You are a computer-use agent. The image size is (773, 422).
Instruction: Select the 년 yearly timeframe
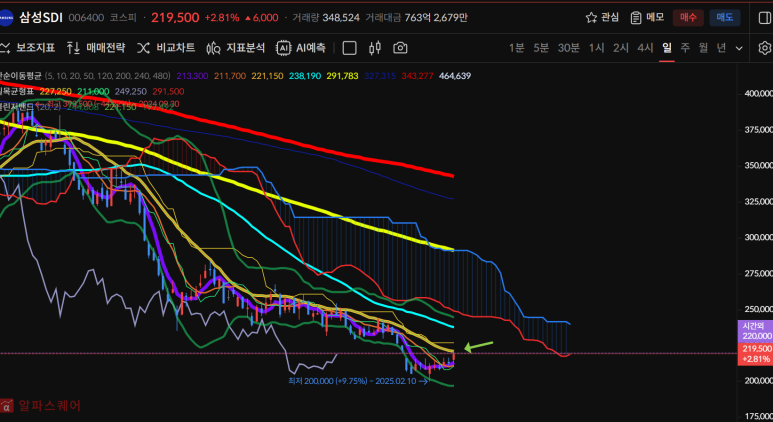pyautogui.click(x=721, y=48)
